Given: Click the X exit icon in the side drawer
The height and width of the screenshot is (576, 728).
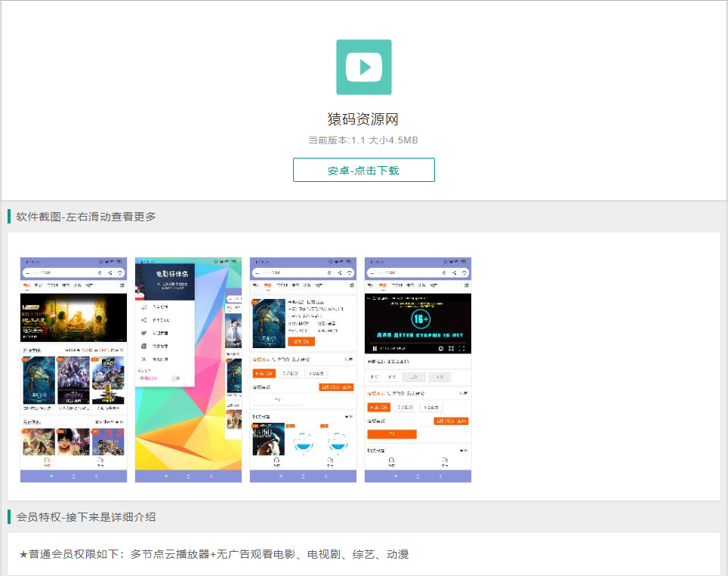Looking at the screenshot, I should [x=143, y=359].
